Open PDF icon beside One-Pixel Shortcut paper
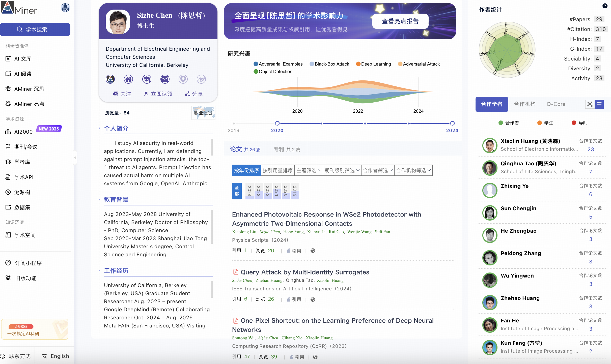 [x=236, y=321]
